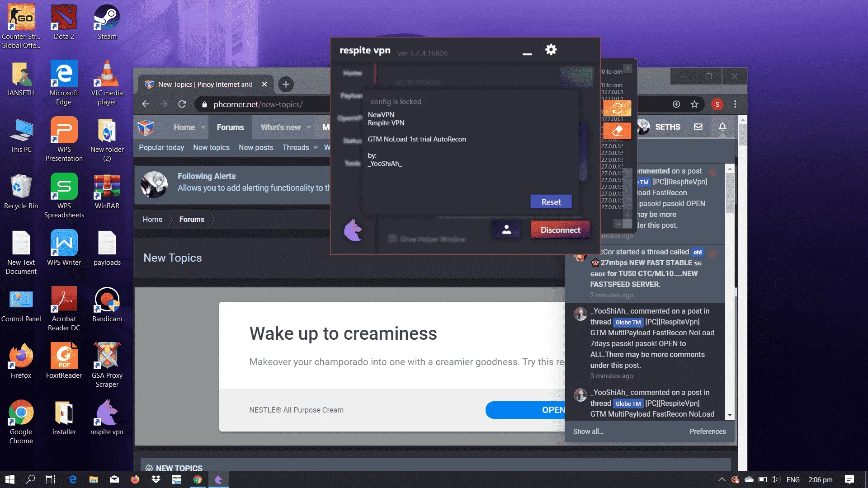
Task: Select the FoxitReader desktop icon
Action: 64,361
